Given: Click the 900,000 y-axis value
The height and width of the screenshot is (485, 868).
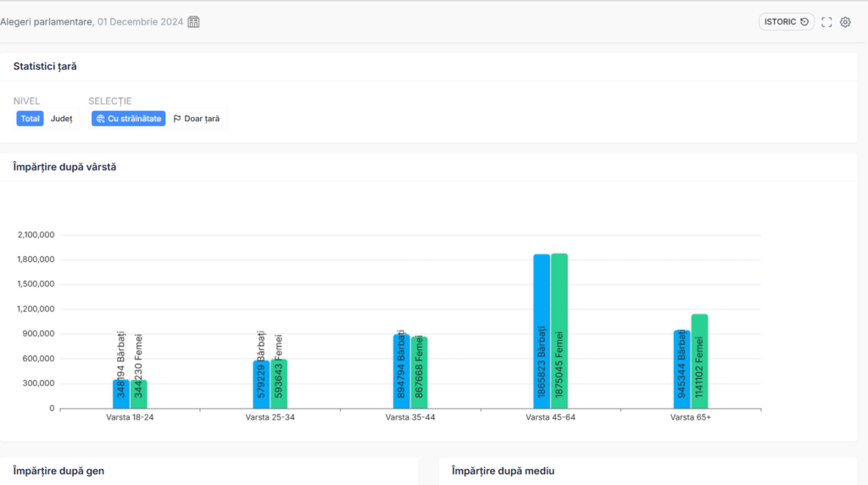Looking at the screenshot, I should click(39, 333).
